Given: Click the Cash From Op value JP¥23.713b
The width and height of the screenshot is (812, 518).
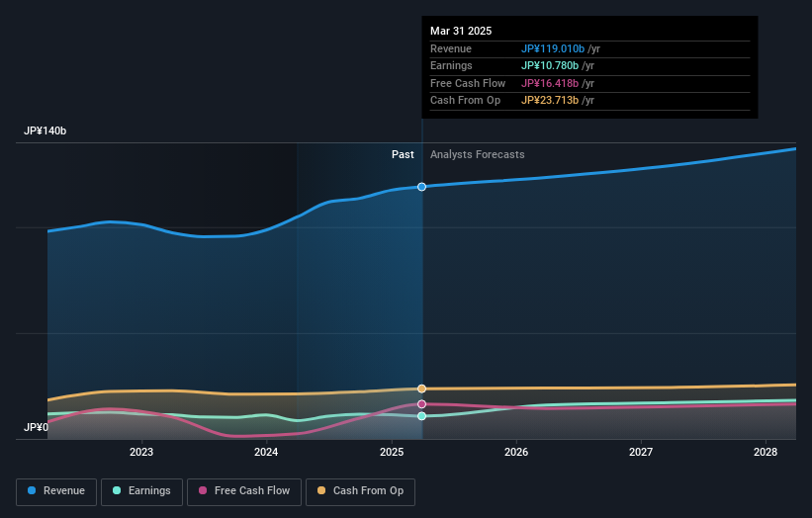Looking at the screenshot, I should 550,101.
